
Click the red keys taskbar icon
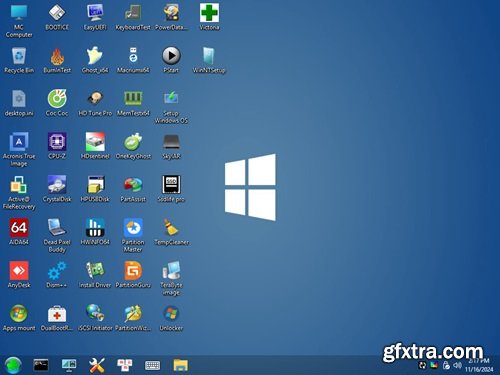[x=125, y=365]
